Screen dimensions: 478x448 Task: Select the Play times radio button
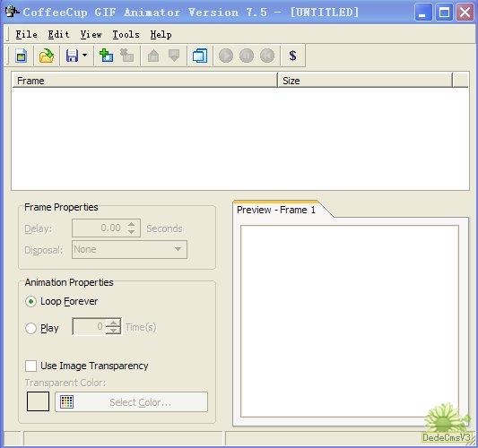click(x=30, y=328)
